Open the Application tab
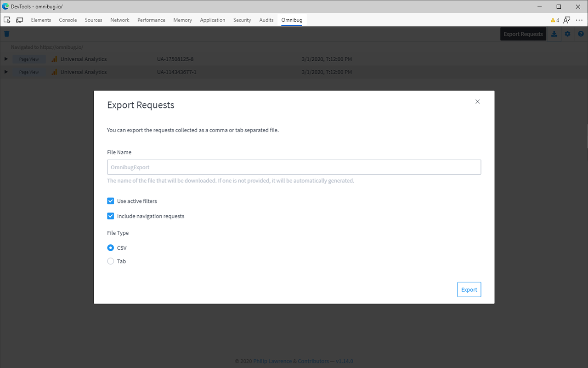588x368 pixels. pos(213,20)
